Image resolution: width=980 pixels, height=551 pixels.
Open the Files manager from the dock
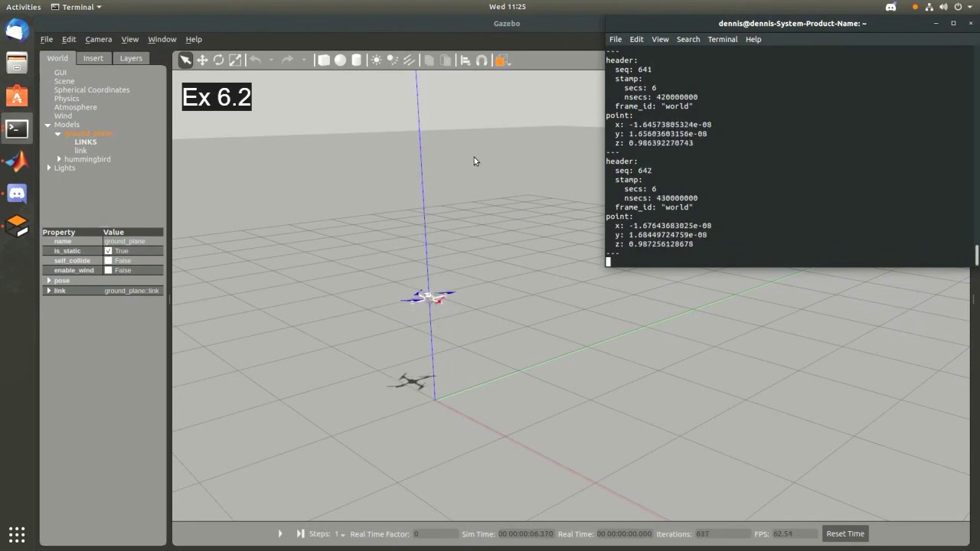click(x=17, y=64)
